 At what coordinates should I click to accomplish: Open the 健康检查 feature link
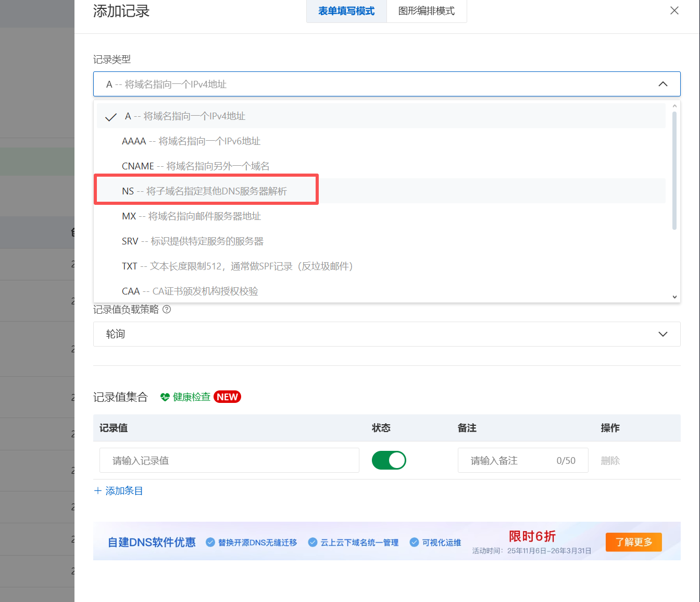[191, 397]
